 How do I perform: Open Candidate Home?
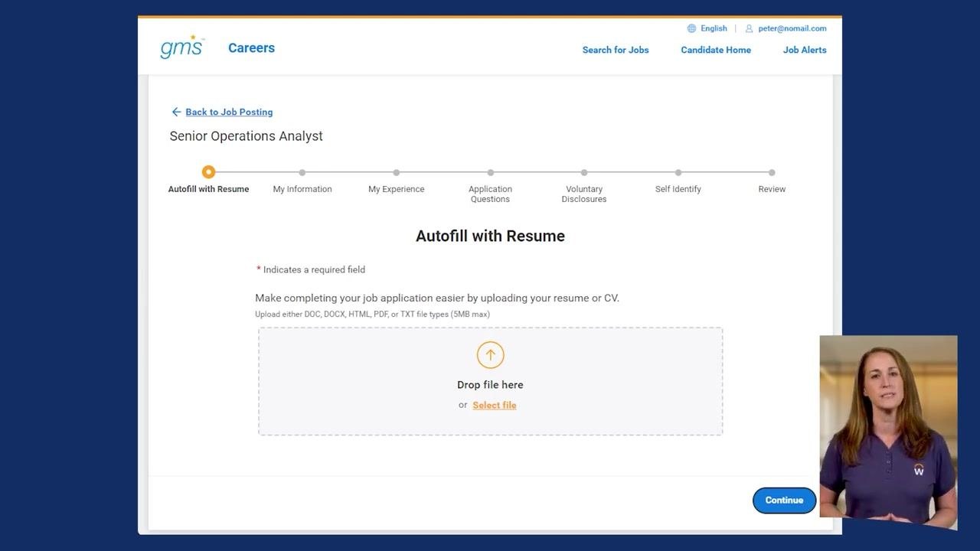[x=716, y=50]
